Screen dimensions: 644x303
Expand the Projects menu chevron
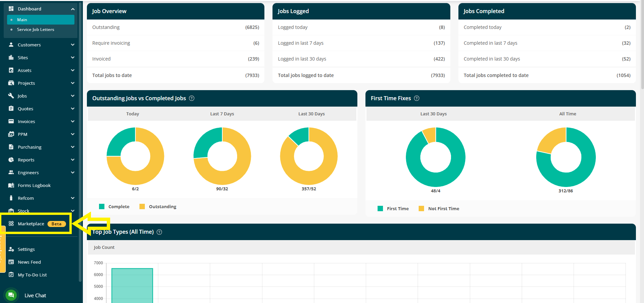(x=73, y=83)
